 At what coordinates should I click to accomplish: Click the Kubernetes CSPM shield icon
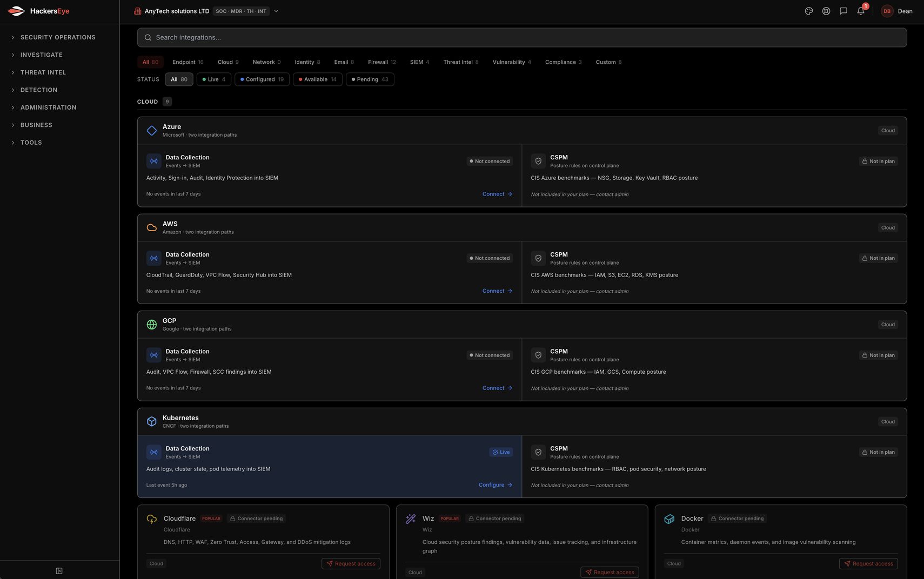click(x=538, y=452)
